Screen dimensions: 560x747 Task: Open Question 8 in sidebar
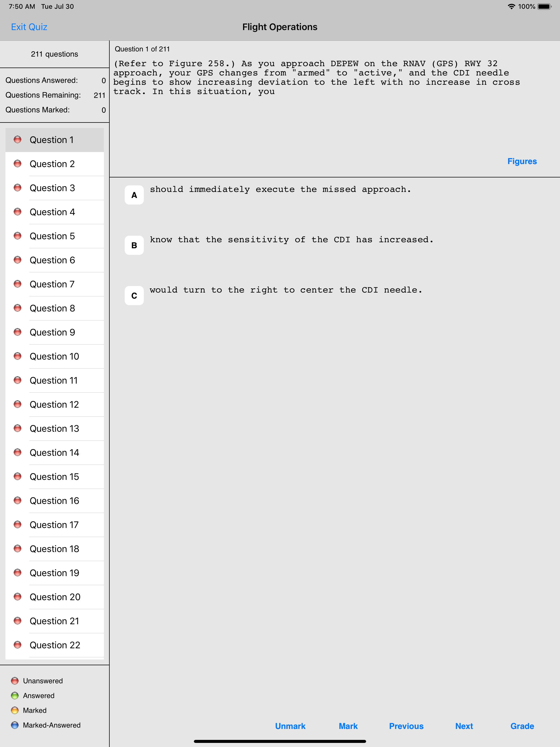(54, 308)
